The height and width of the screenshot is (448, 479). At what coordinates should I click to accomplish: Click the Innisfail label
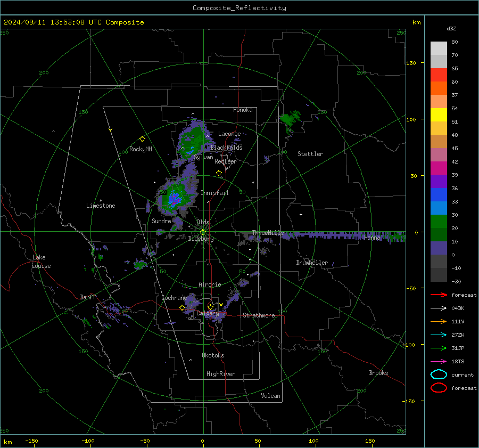click(x=214, y=193)
